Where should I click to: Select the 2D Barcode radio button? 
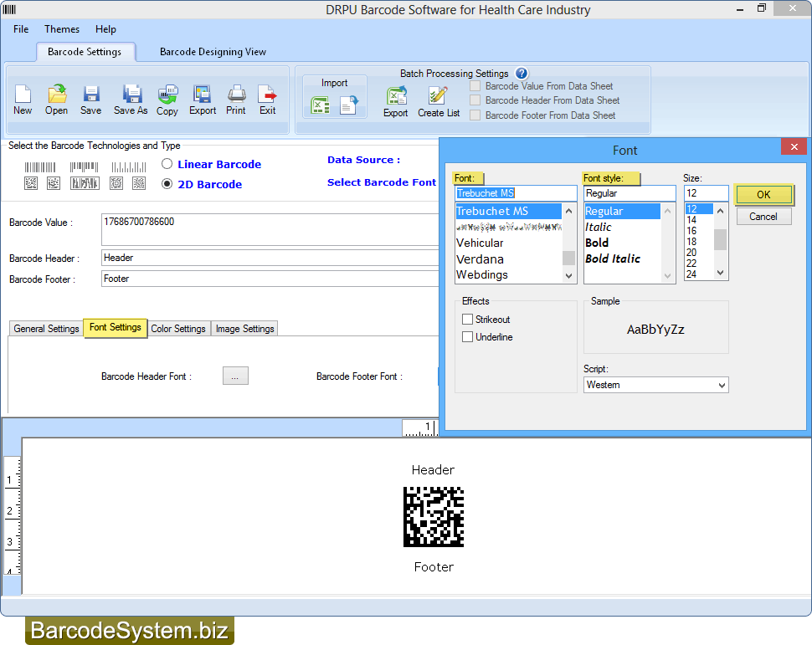pyautogui.click(x=167, y=184)
